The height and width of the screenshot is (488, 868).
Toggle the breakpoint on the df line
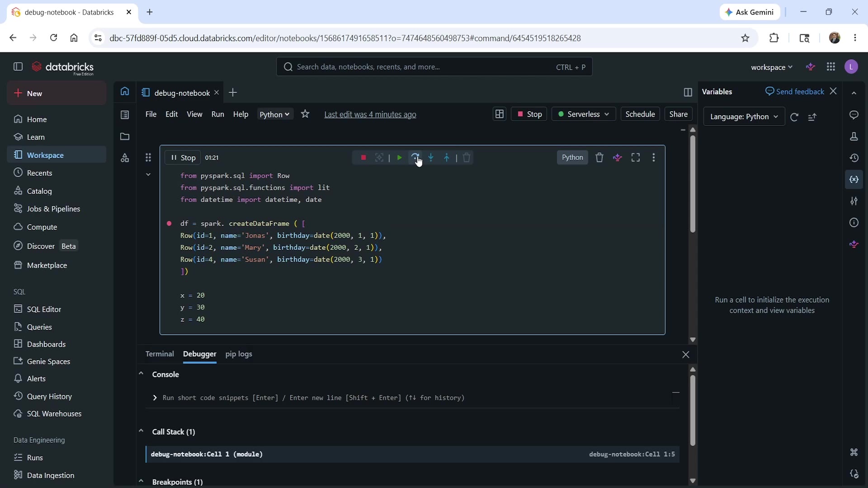coord(169,224)
